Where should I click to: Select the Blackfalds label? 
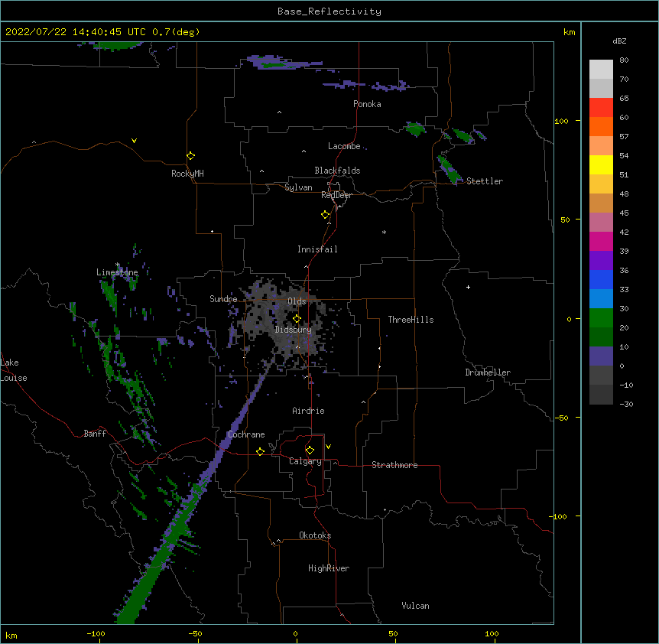point(337,171)
